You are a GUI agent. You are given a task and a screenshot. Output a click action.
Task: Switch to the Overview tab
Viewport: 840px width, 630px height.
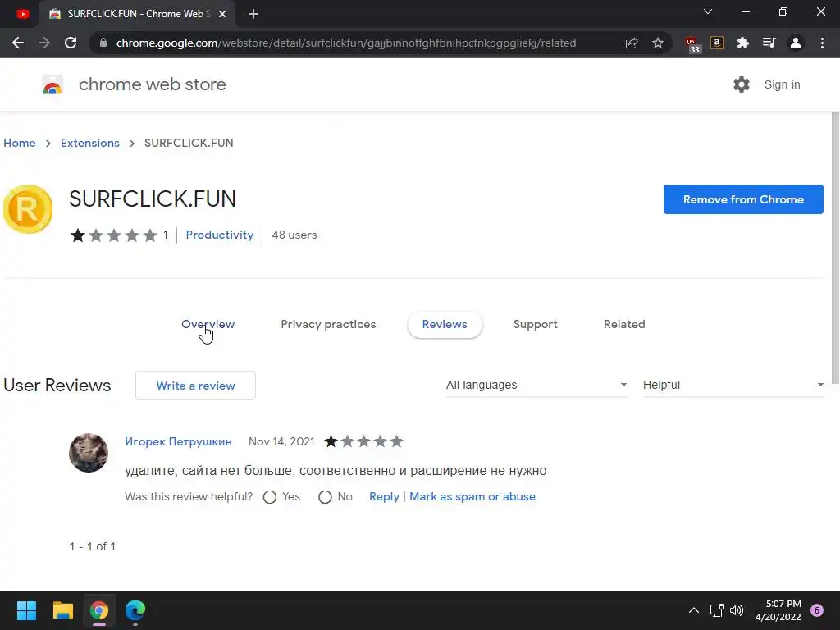click(x=208, y=324)
